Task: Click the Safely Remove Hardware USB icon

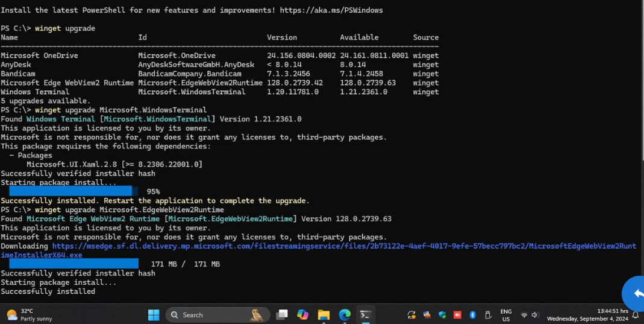Action: tap(488, 315)
